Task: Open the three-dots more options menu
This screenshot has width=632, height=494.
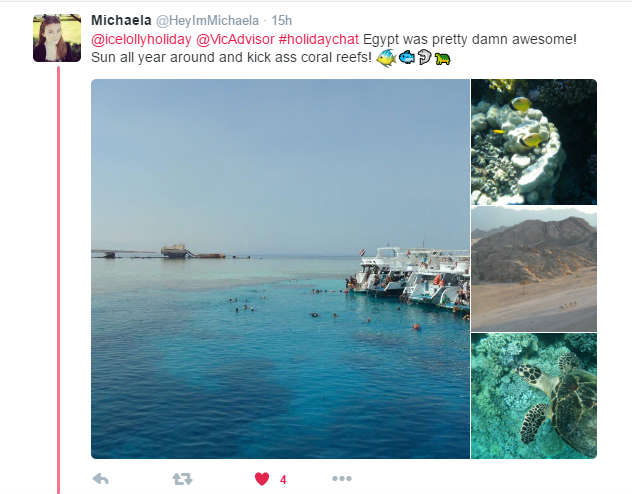Action: 342,478
